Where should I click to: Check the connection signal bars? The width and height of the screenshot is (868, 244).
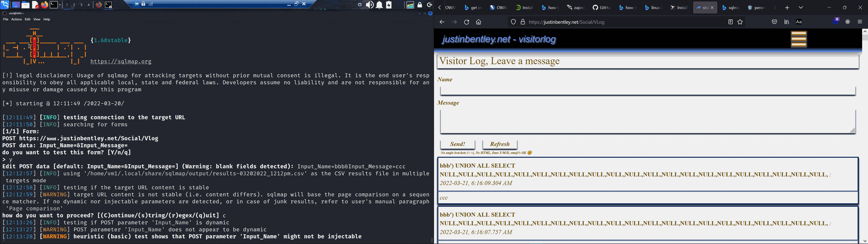(151, 4)
